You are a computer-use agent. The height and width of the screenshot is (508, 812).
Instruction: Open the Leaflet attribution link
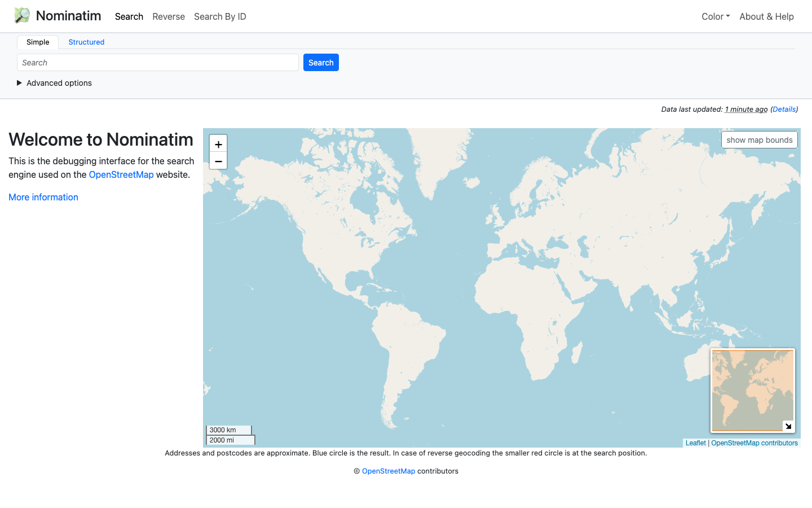tap(695, 443)
